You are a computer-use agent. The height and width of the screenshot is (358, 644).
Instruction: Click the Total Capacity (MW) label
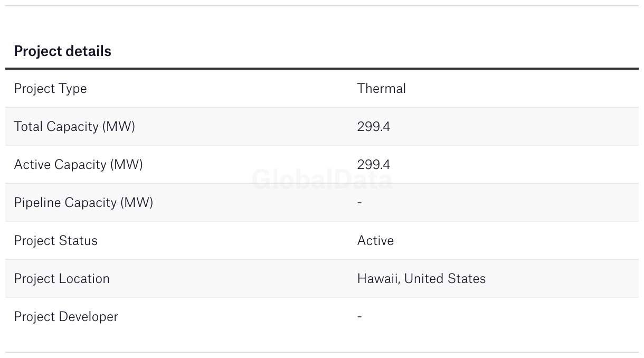[74, 127]
